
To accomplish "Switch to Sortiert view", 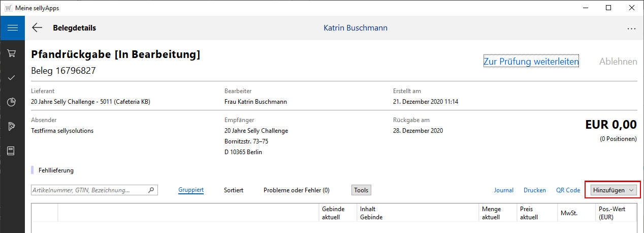I will coord(234,190).
